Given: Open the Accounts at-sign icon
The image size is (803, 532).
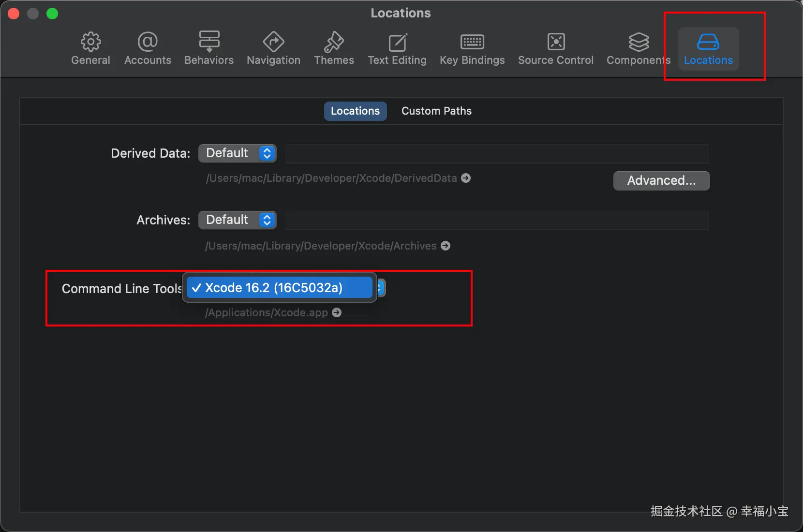Looking at the screenshot, I should (148, 42).
